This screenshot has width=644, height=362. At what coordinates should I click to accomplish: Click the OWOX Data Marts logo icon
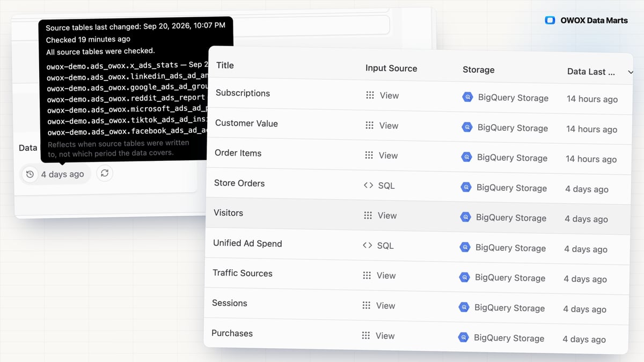pyautogui.click(x=550, y=20)
